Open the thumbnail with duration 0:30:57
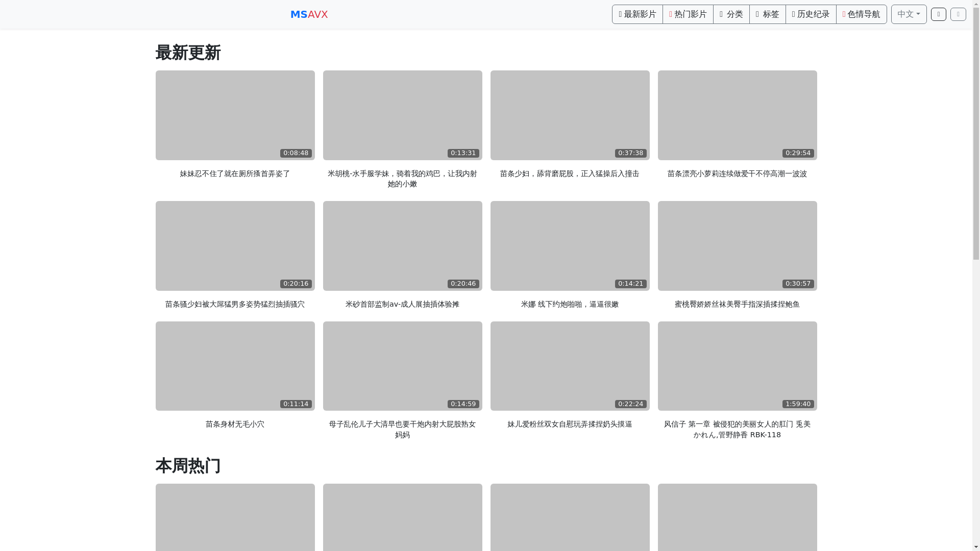The width and height of the screenshot is (980, 551). tap(737, 246)
